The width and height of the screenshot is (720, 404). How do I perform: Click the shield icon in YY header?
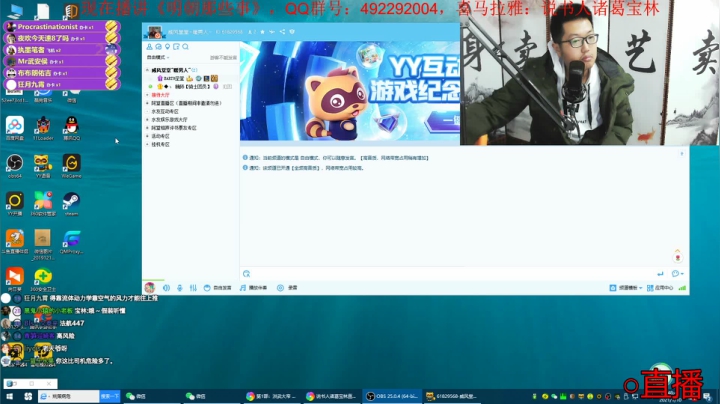[292, 32]
